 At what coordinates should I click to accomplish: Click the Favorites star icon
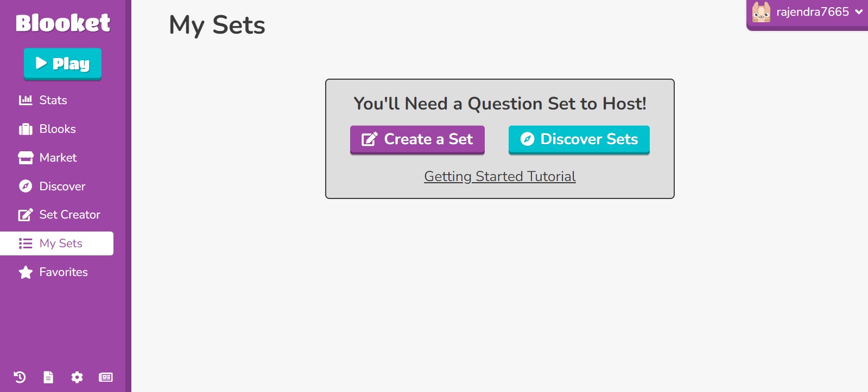click(26, 272)
